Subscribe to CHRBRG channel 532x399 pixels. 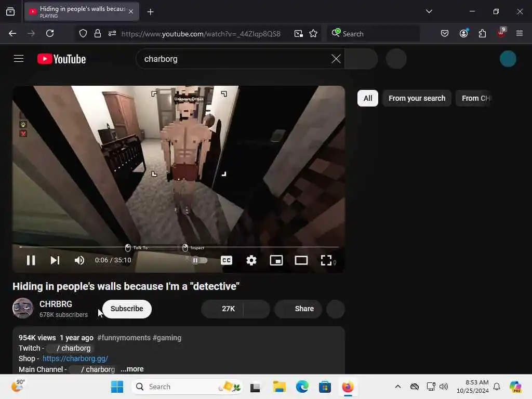(127, 309)
